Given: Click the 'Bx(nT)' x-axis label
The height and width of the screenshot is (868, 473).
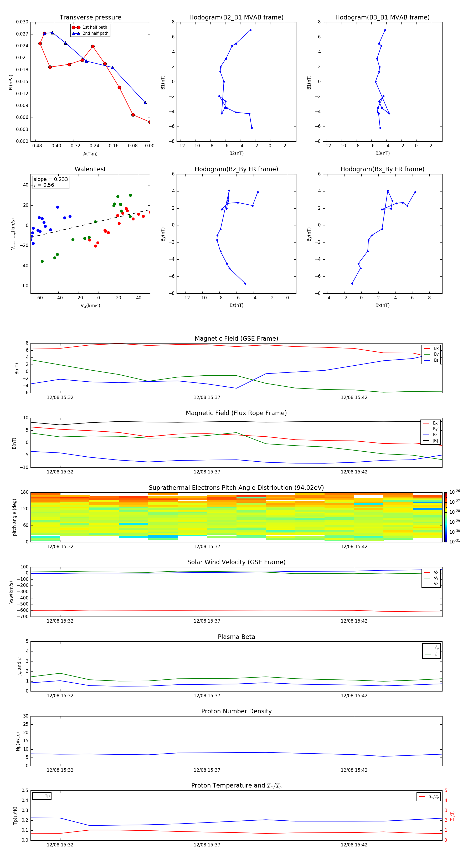Looking at the screenshot, I should [x=382, y=305].
